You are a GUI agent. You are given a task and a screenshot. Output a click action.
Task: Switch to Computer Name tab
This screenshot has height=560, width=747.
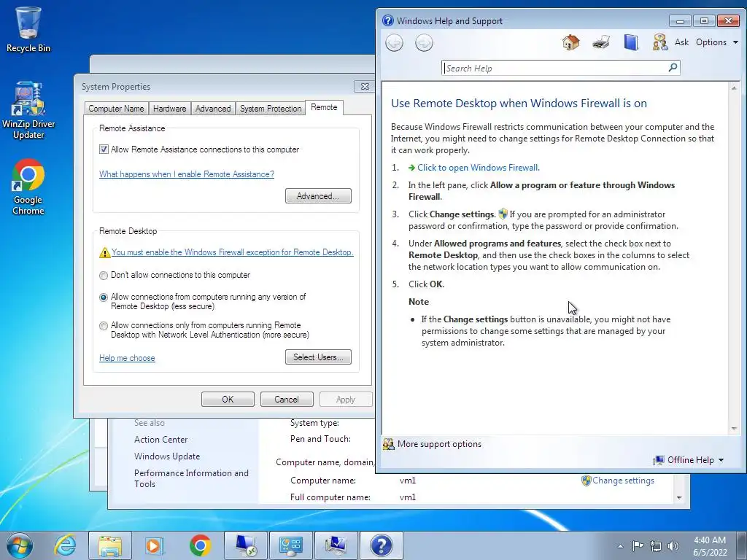point(116,109)
